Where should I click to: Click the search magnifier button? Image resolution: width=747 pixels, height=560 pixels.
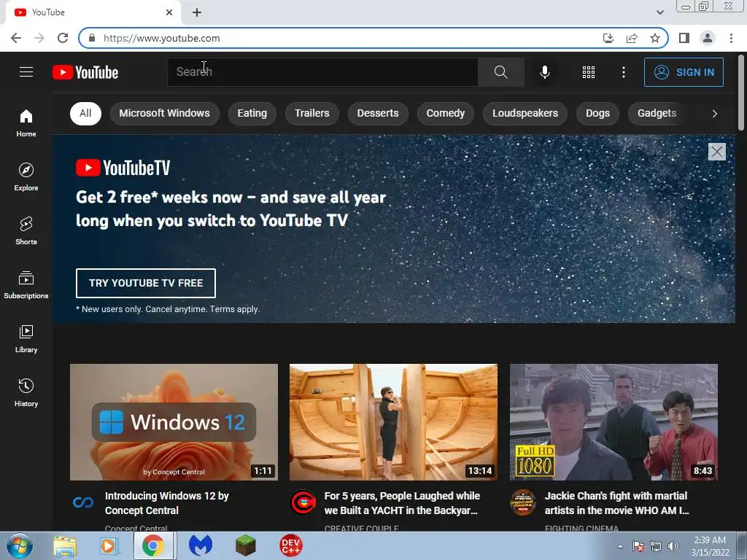click(500, 72)
